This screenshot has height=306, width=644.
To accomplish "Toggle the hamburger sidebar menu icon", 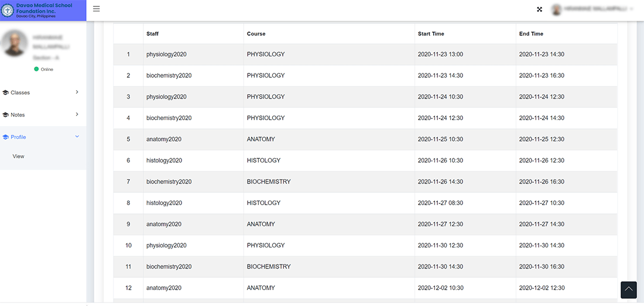I will pos(97,9).
